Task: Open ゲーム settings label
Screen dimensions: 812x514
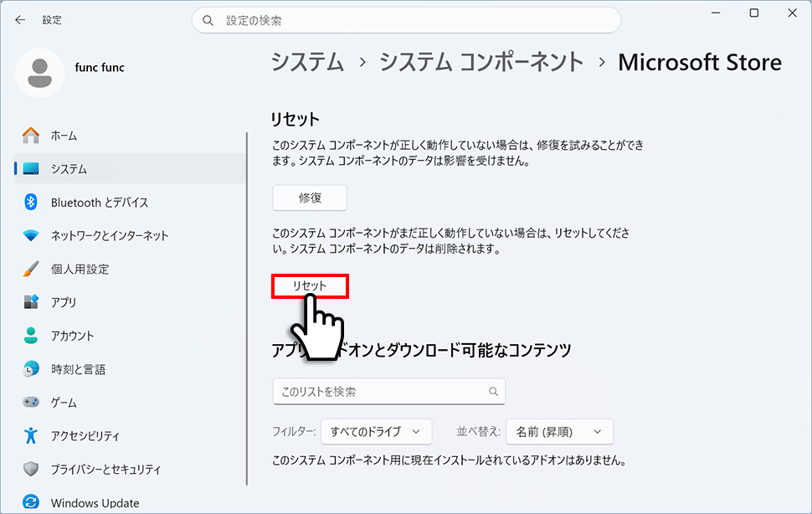Action: (63, 402)
